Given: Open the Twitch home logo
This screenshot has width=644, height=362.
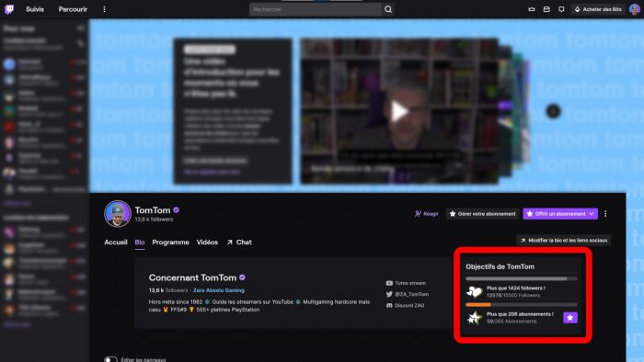Looking at the screenshot, I should 9,9.
